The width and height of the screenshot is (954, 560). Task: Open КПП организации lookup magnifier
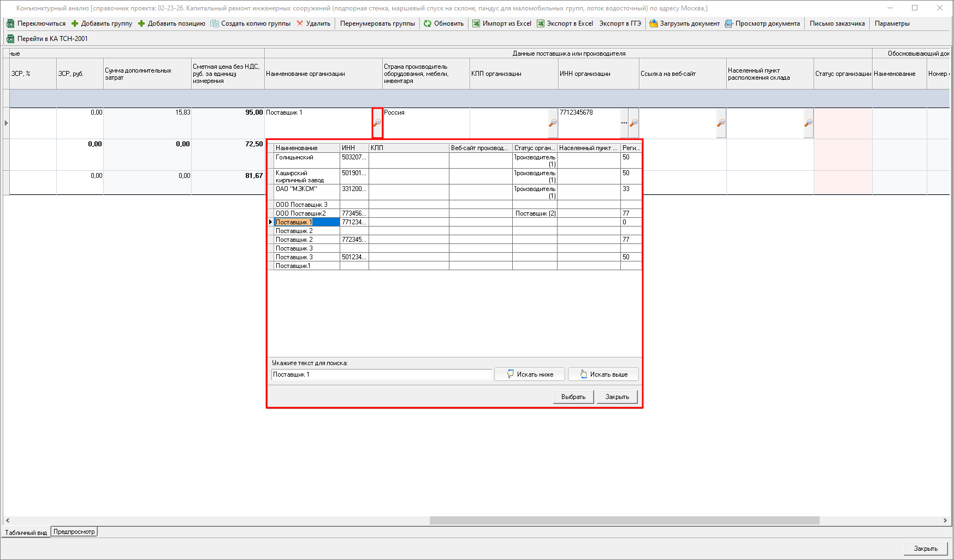pyautogui.click(x=553, y=123)
